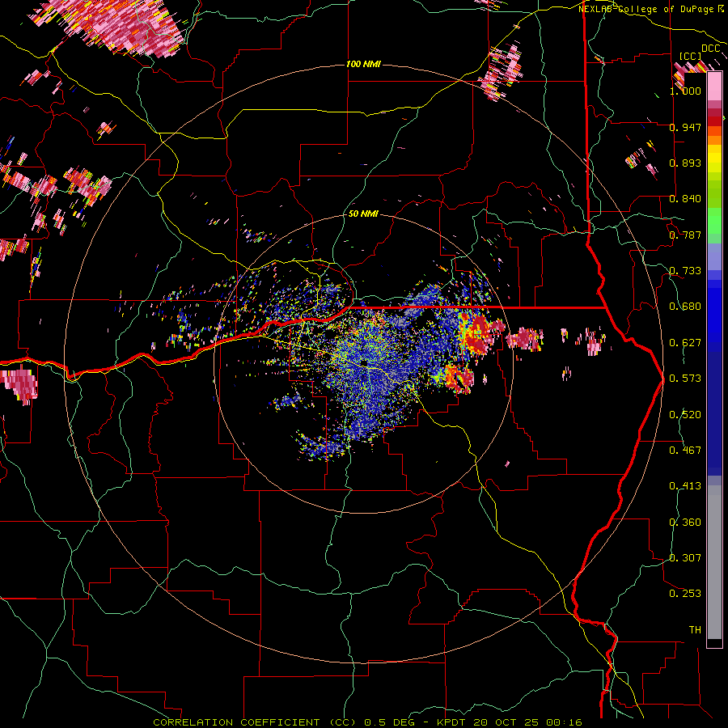The height and width of the screenshot is (728, 728).
Task: Click the 0.947 scale value
Action: 685,127
